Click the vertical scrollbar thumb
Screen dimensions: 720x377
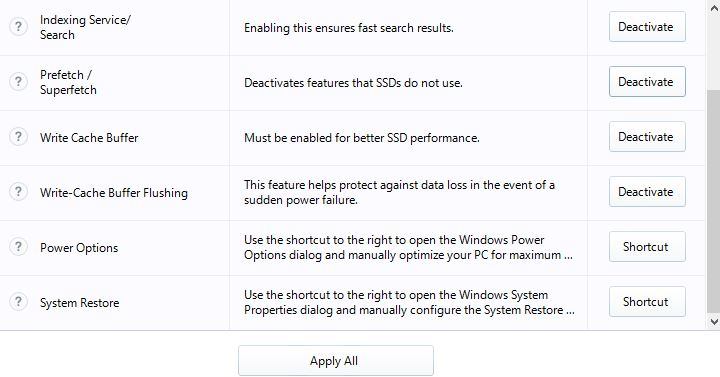(x=714, y=201)
